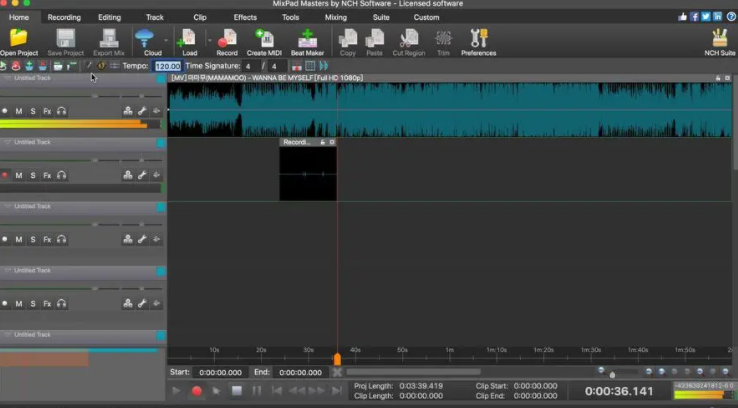Image resolution: width=738 pixels, height=408 pixels.
Task: Mute the first Untitled Track with M
Action: pos(19,111)
